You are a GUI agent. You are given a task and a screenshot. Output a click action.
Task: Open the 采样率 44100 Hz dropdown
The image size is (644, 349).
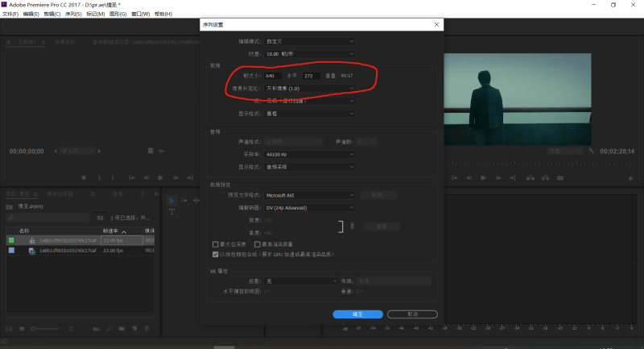click(310, 153)
